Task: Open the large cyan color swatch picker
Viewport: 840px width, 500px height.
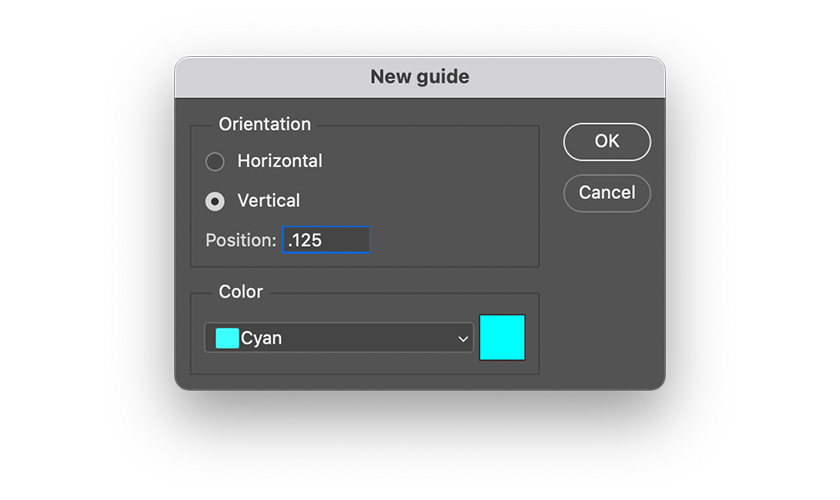Action: pyautogui.click(x=502, y=338)
